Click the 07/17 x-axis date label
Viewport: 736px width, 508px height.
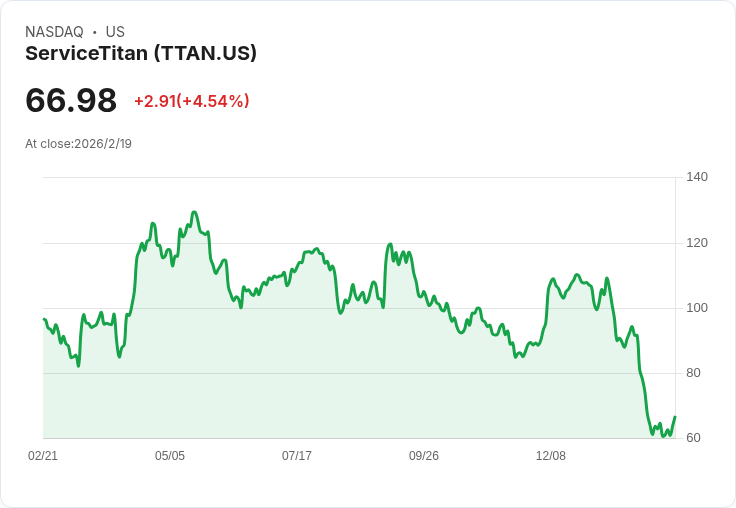pos(297,455)
